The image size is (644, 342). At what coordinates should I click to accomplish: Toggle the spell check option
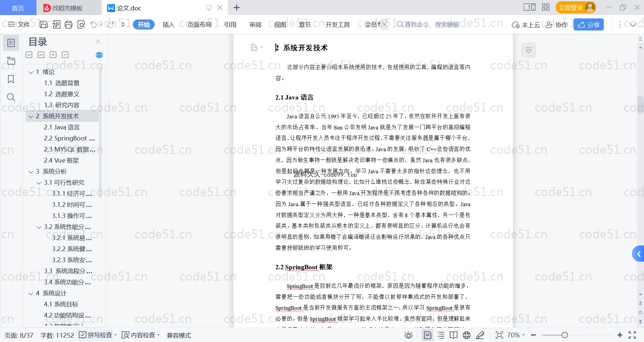(96, 335)
